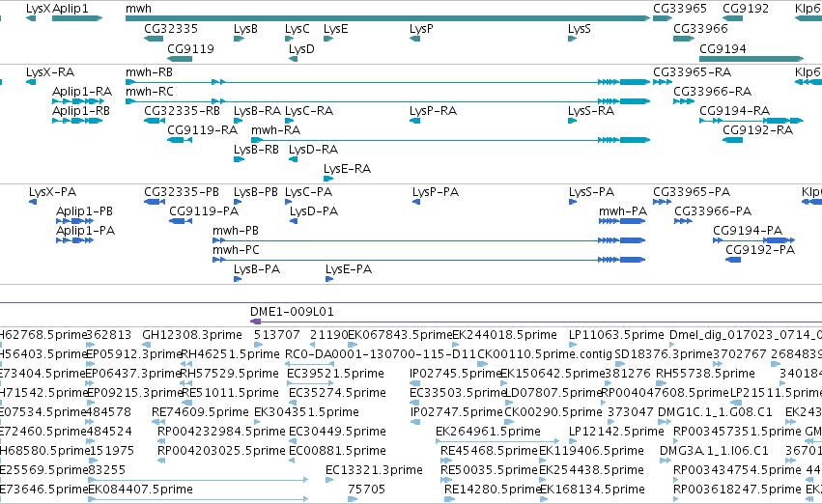822x504 pixels.
Task: Select the Aplip1-RB transcript label
Action: [x=81, y=111]
